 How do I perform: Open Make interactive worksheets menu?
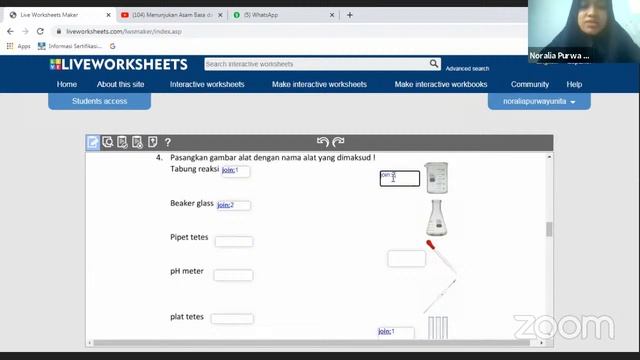point(319,84)
